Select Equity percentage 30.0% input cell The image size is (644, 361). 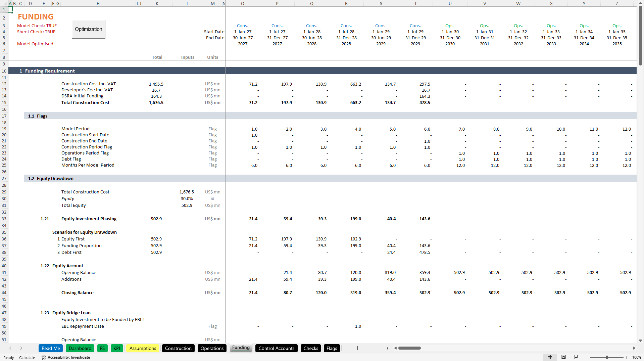(187, 199)
